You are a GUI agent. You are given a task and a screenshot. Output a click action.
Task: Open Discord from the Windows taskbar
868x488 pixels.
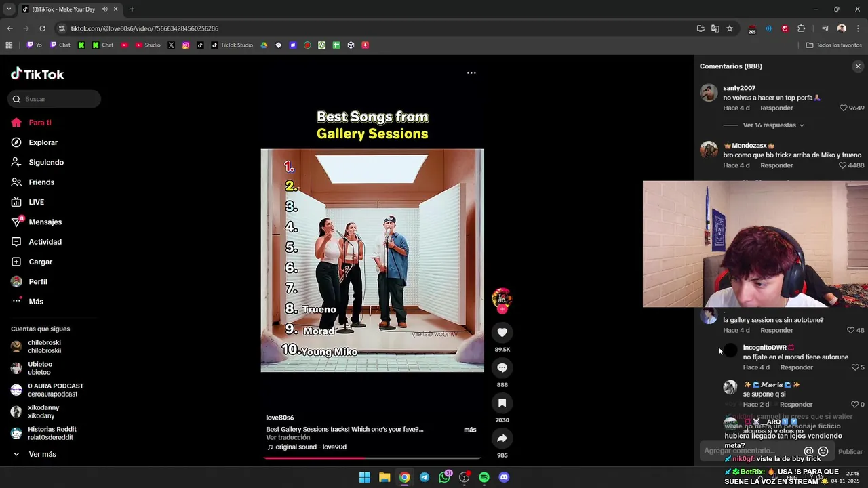[504, 477]
